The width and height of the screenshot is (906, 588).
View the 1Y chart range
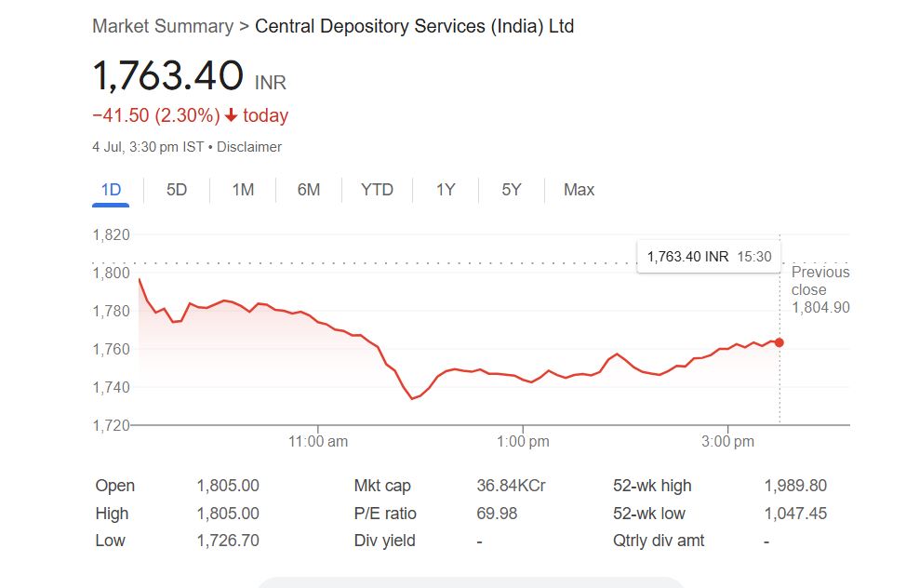click(x=446, y=190)
